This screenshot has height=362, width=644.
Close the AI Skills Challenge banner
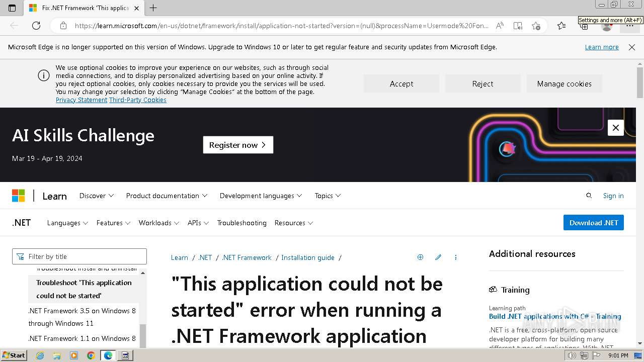pos(616,128)
